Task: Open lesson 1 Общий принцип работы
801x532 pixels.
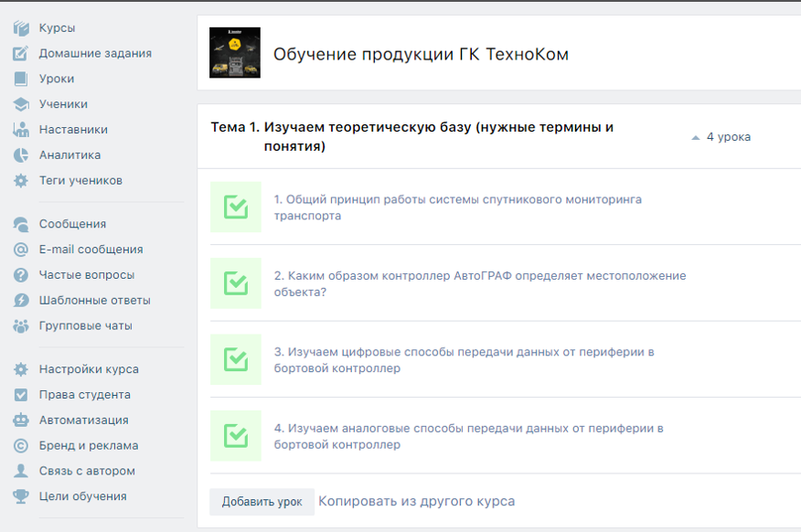Action: (458, 207)
